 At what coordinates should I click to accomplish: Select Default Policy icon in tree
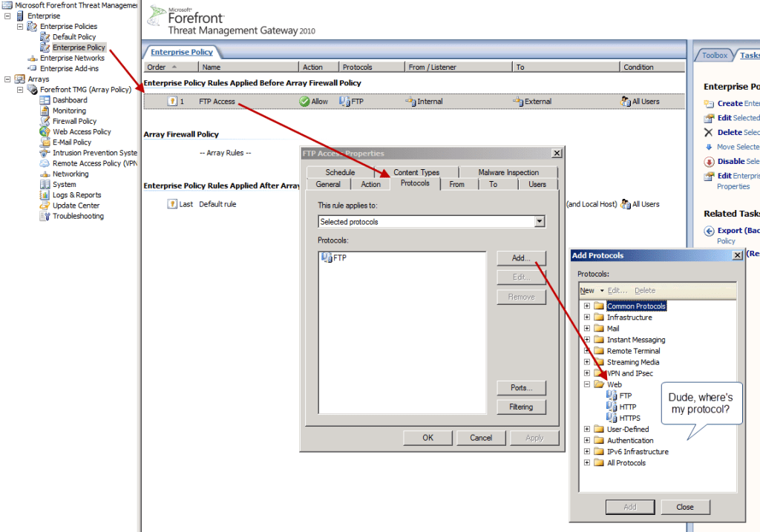pos(45,37)
